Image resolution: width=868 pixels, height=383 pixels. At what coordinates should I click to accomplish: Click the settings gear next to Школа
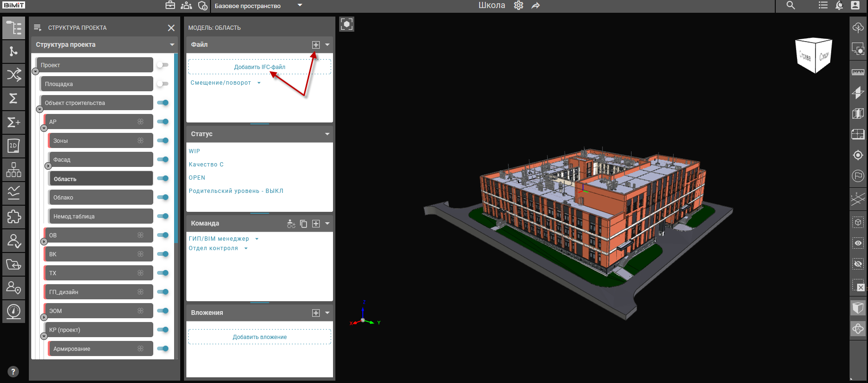pyautogui.click(x=518, y=6)
